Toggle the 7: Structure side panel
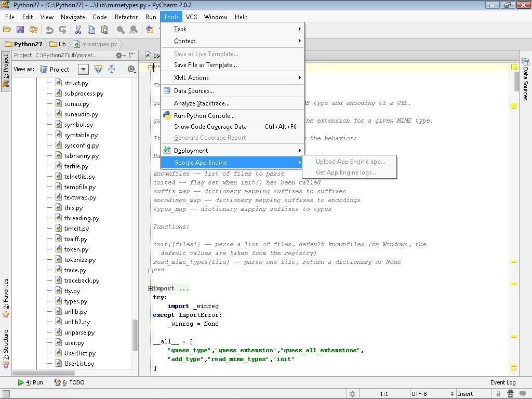 (x=6, y=349)
